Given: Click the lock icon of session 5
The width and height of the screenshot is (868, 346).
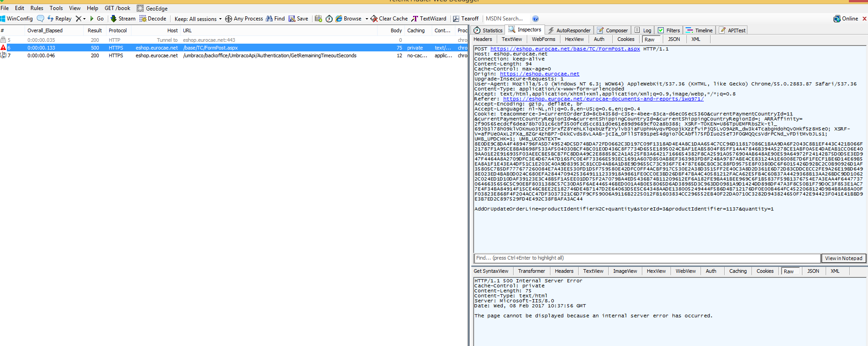Looking at the screenshot, I should [3, 40].
